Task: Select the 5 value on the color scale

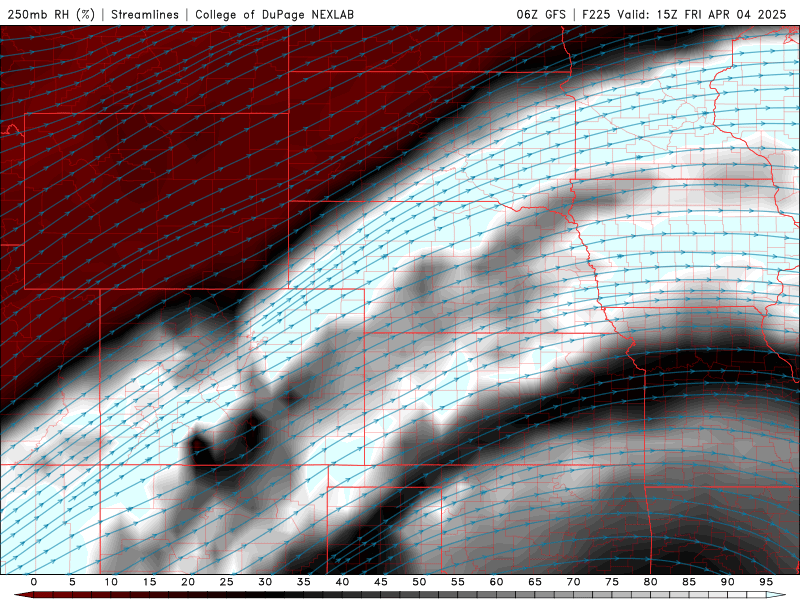Action: coord(72,582)
